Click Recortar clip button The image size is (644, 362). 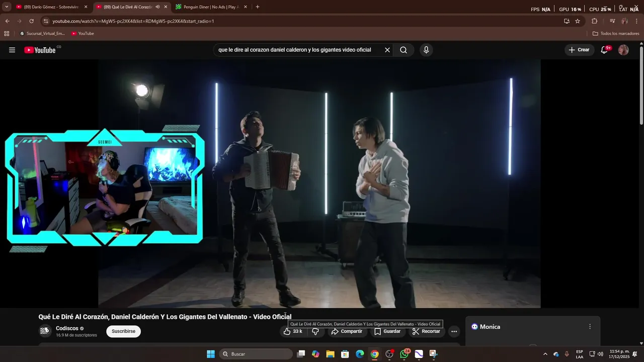[426, 331]
